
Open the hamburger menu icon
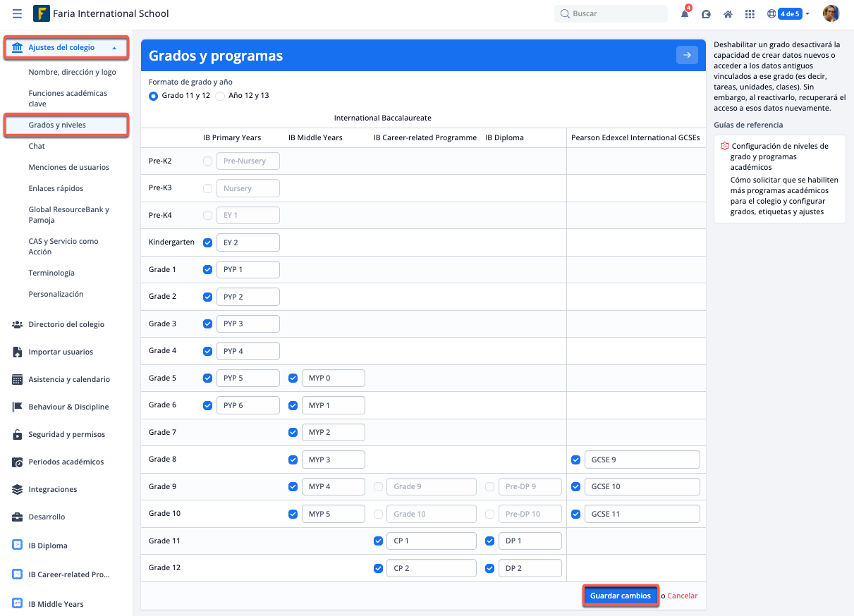17,13
